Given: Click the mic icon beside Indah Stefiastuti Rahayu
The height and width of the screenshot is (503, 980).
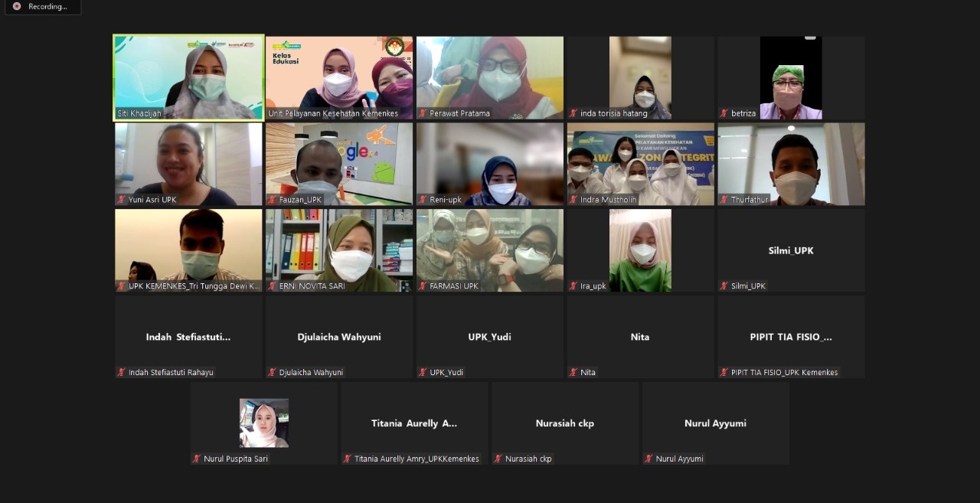Looking at the screenshot, I should click(120, 373).
